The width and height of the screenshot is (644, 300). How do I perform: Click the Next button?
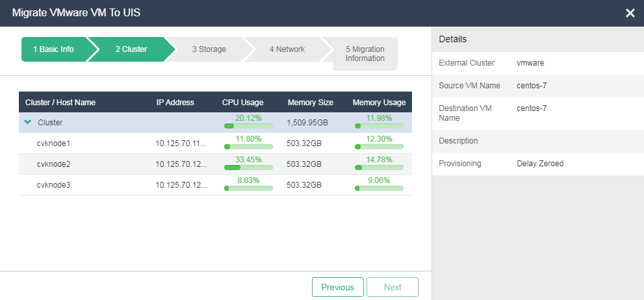pos(393,287)
